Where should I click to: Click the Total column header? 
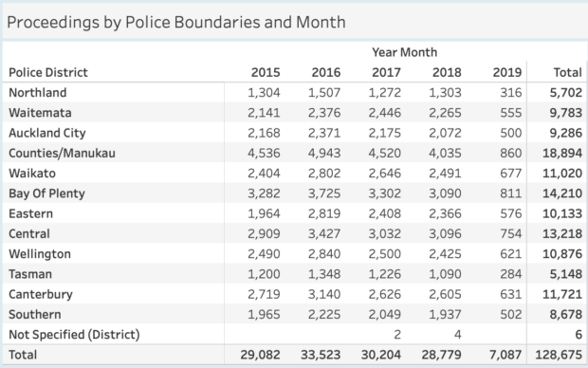(568, 72)
